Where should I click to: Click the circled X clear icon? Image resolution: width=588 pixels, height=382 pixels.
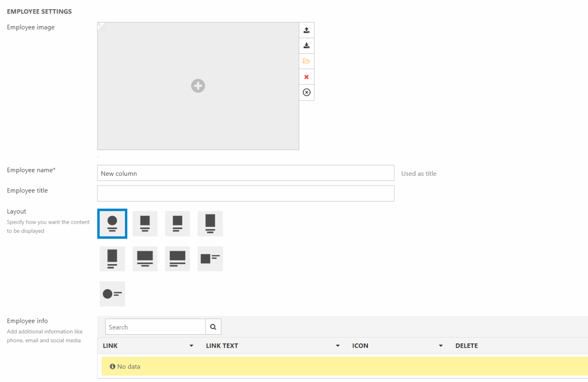coord(306,92)
